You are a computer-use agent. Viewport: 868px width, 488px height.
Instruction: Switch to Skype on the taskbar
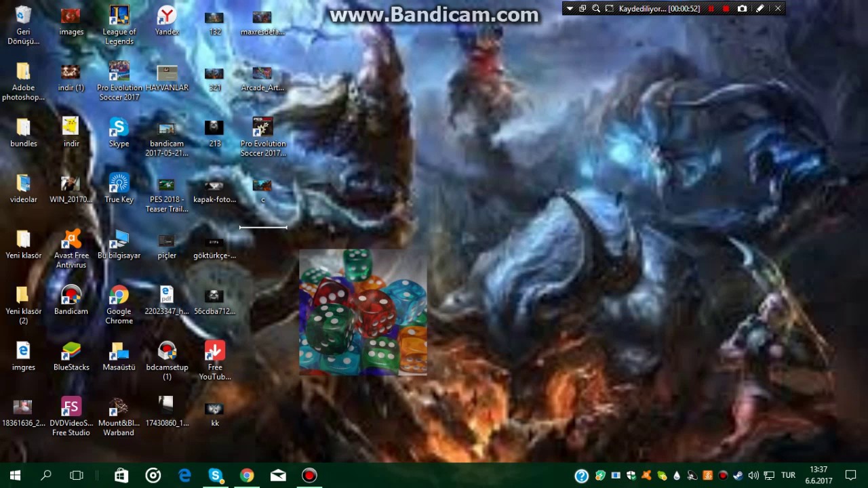[216, 476]
